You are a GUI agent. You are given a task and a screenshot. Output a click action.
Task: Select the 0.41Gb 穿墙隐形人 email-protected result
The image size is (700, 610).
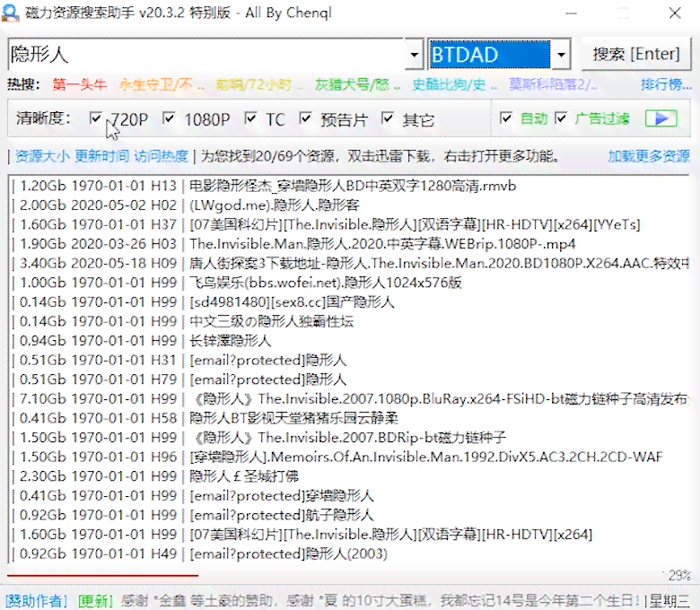[x=349, y=495]
